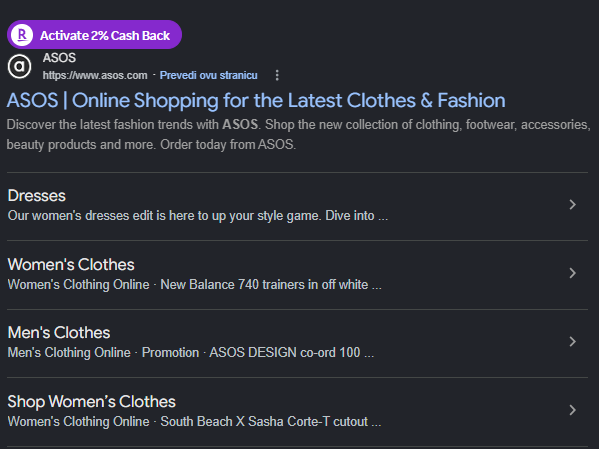Click the ASOS favicon logo
The width and height of the screenshot is (599, 449).
(x=19, y=66)
